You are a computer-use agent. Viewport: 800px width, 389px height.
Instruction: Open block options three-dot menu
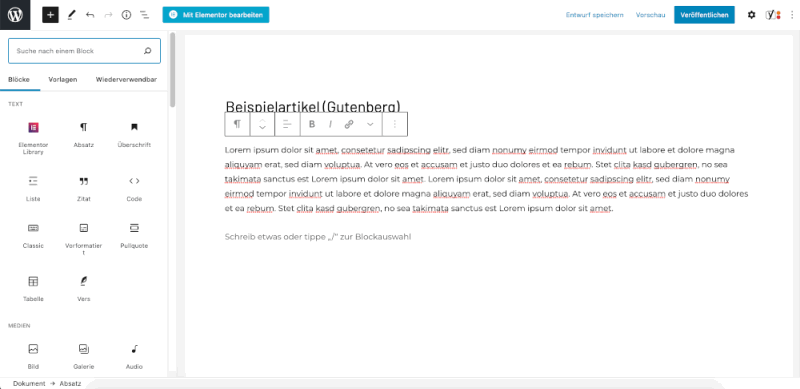pyautogui.click(x=395, y=124)
